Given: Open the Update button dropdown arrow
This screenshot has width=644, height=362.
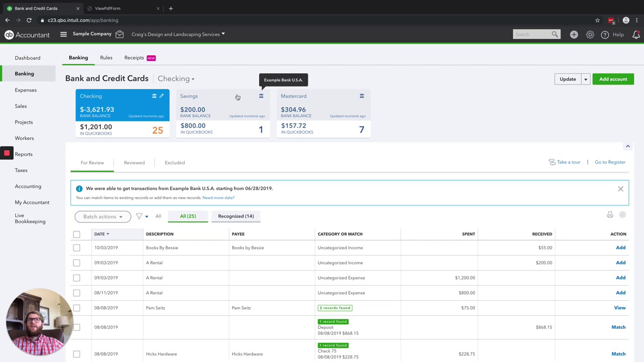Looking at the screenshot, I should pos(586,79).
